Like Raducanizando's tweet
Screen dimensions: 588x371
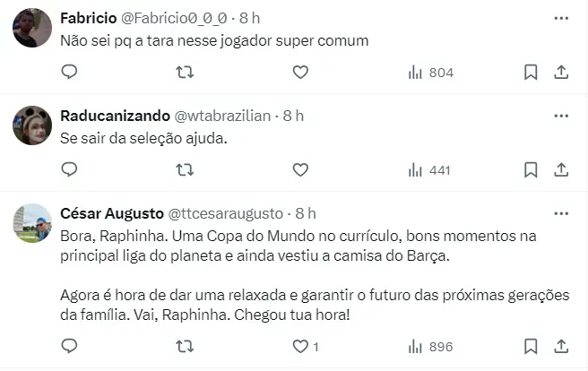click(x=300, y=169)
